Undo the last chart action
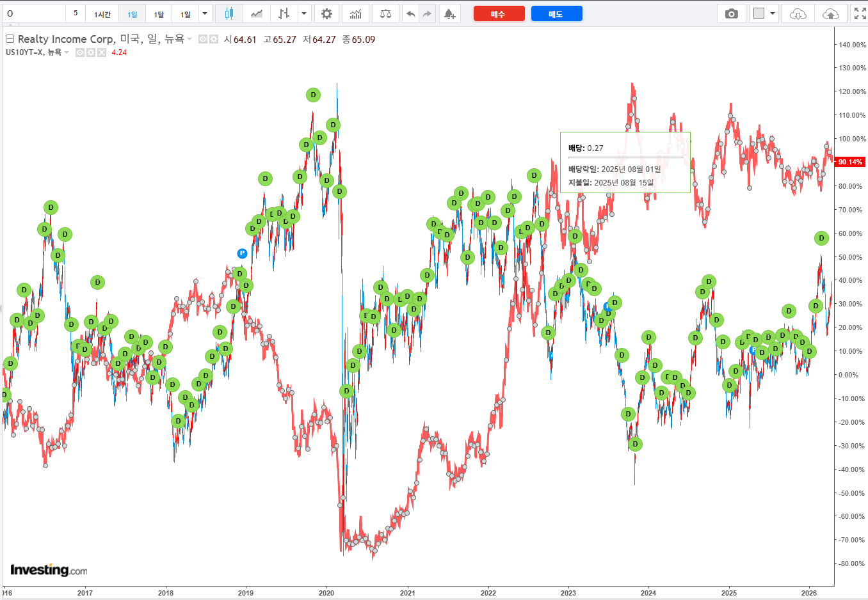Screen dimensions: 868x600 pyautogui.click(x=411, y=13)
